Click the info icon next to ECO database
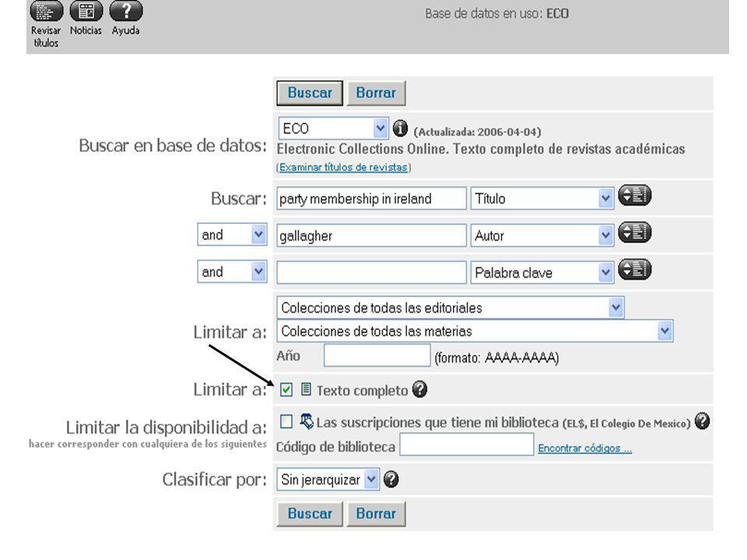This screenshot has width=747, height=560. [x=400, y=128]
